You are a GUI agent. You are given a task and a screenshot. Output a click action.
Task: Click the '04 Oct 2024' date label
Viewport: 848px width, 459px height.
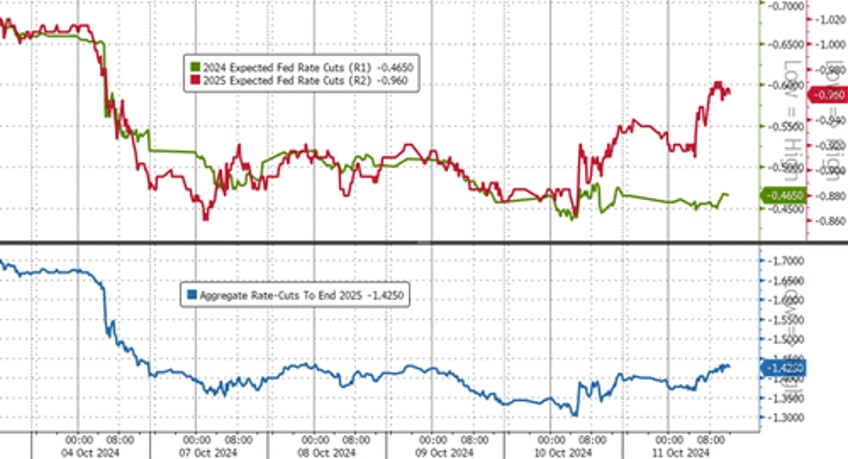point(91,452)
